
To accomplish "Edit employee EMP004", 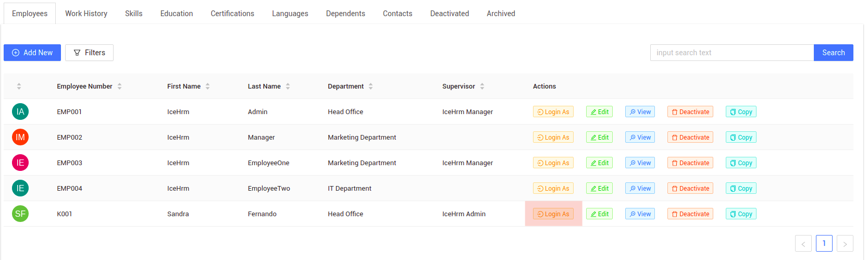I will pyautogui.click(x=599, y=188).
